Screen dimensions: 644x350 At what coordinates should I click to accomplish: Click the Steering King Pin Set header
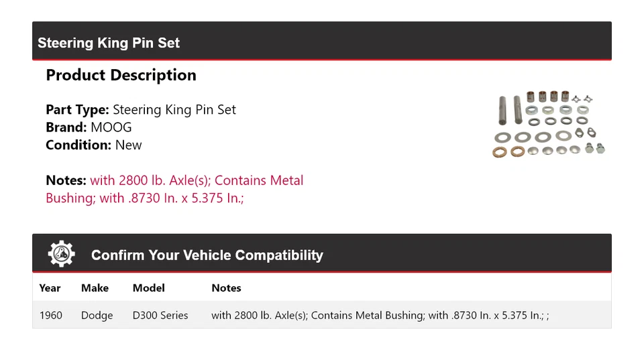(x=109, y=43)
